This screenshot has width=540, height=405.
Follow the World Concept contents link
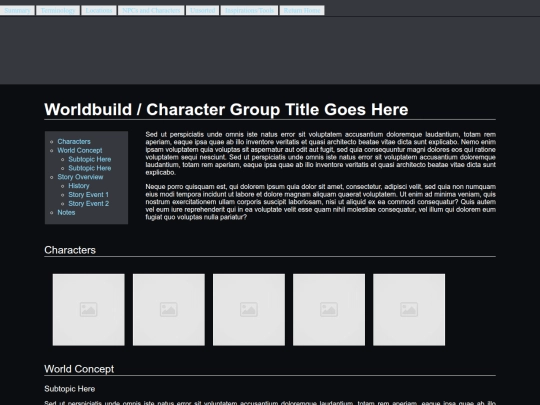point(80,150)
